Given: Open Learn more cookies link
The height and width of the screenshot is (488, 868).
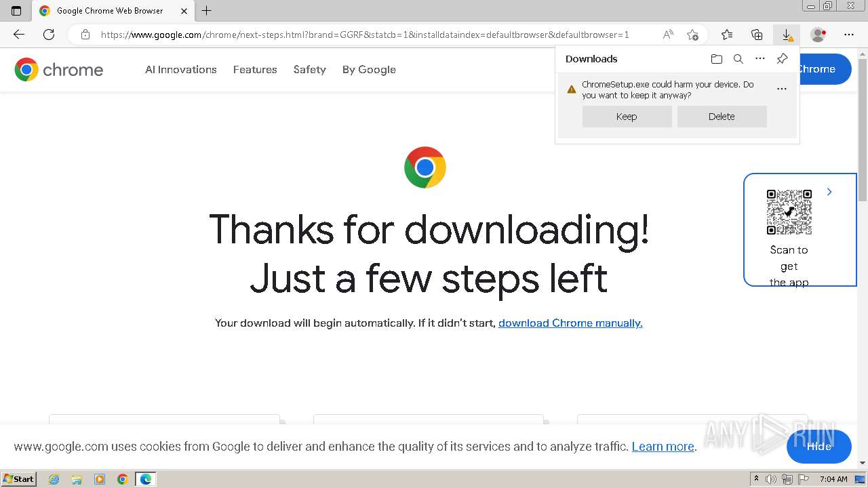Looking at the screenshot, I should click(x=663, y=446).
